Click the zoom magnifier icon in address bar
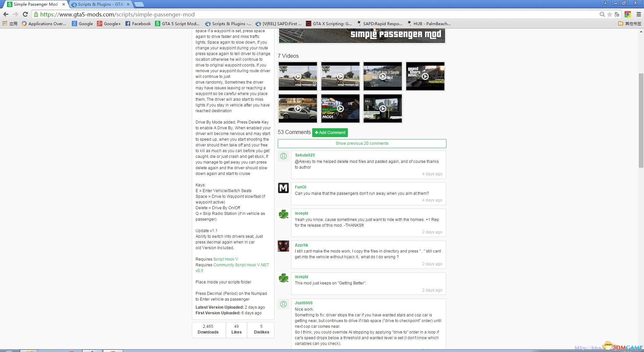Image resolution: width=644 pixels, height=352 pixels. pyautogui.click(x=602, y=14)
